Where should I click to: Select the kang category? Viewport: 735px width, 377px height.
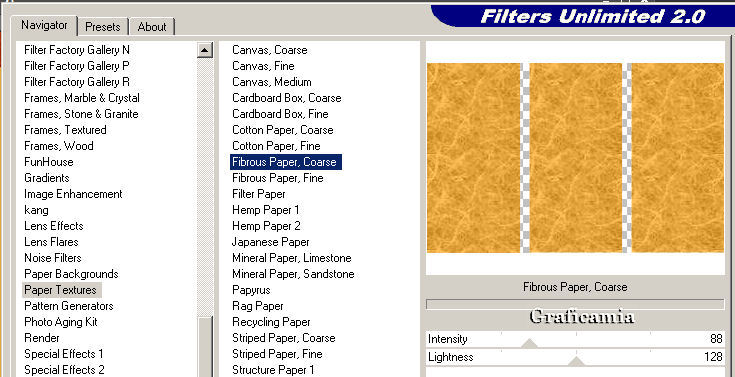36,209
